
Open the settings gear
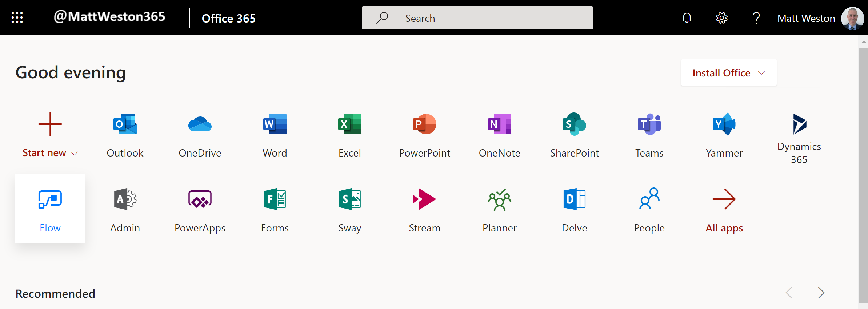(722, 18)
